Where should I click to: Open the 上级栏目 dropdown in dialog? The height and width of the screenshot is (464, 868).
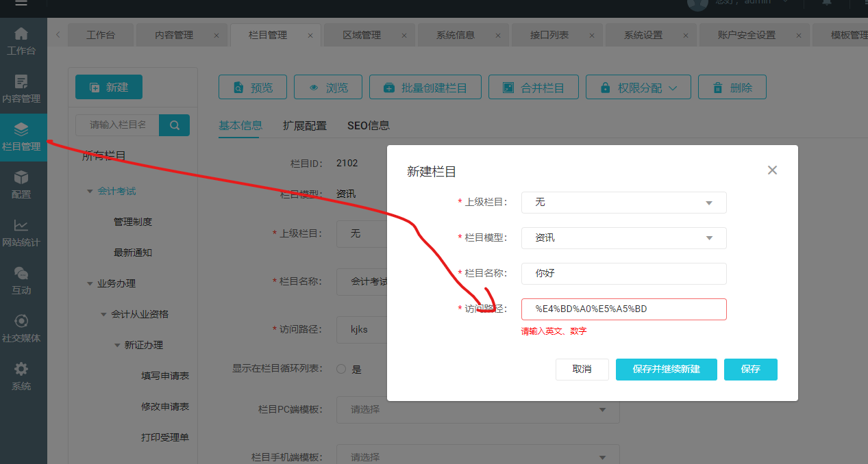point(623,203)
